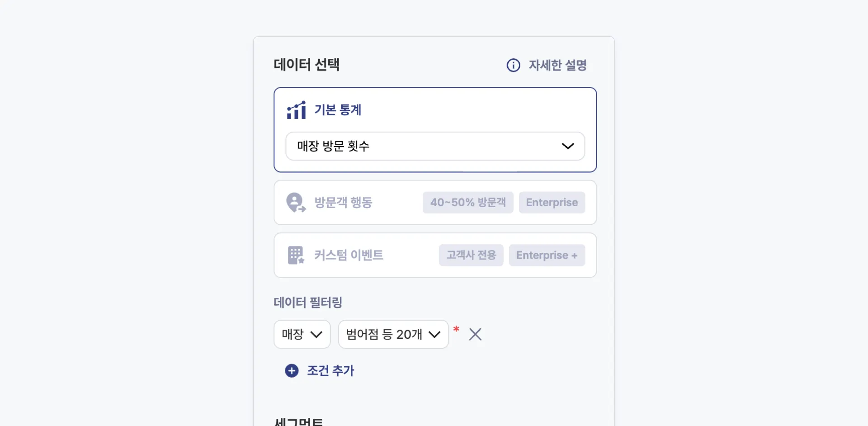The height and width of the screenshot is (426, 868).
Task: Click the Enterprise badge
Action: (x=552, y=203)
